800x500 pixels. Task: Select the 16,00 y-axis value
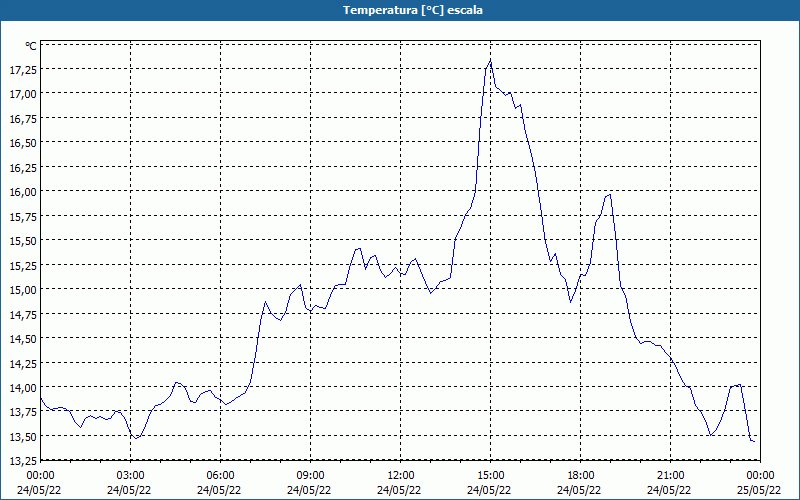[x=23, y=191]
